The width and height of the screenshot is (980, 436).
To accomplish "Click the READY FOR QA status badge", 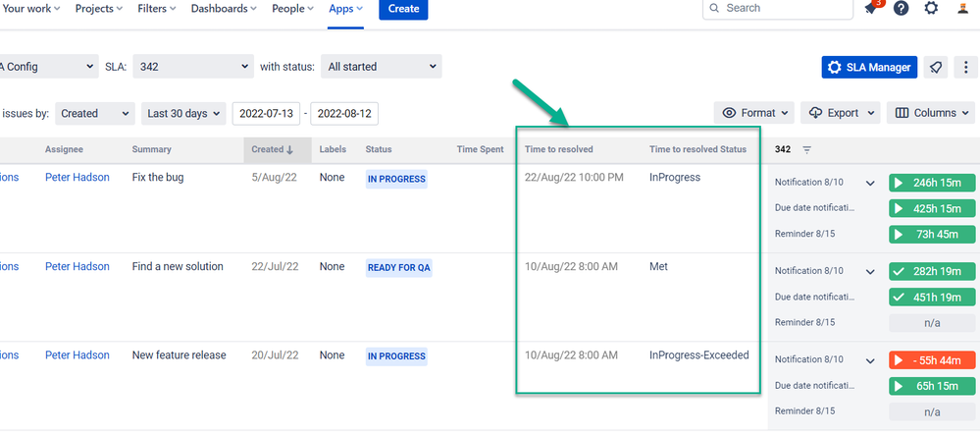I will (x=398, y=268).
